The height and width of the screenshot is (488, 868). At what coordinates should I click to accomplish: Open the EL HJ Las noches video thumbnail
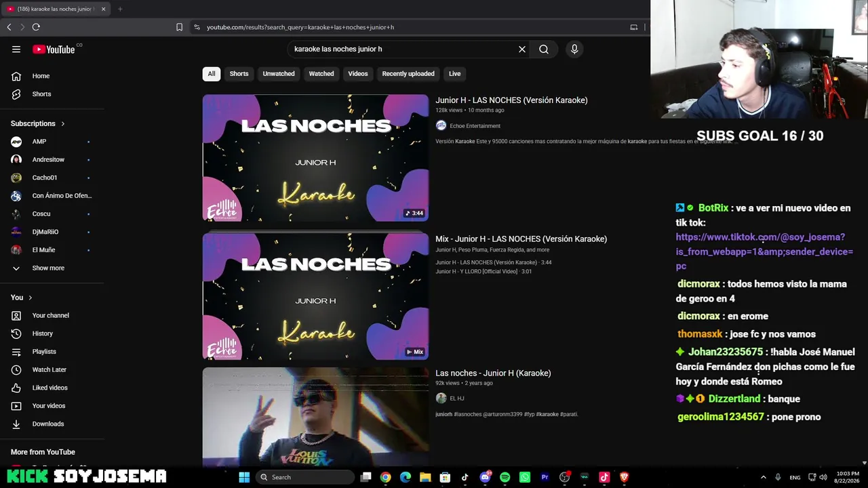point(315,417)
